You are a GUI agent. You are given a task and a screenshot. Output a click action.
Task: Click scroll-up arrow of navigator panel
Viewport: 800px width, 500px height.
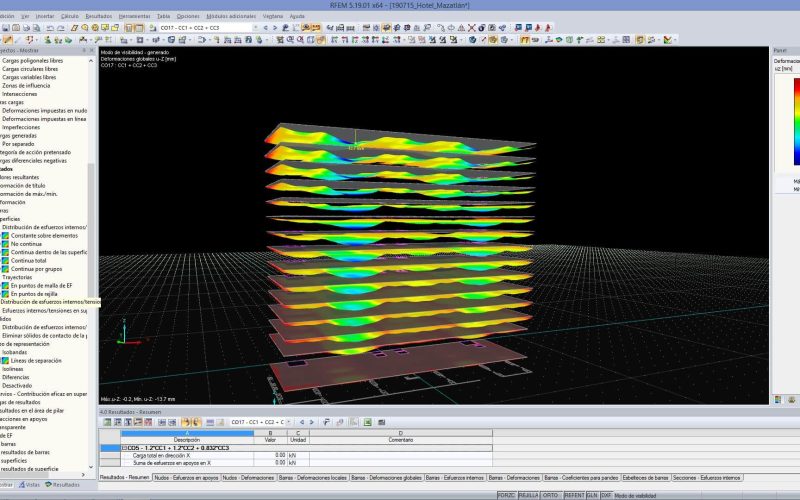tap(91, 60)
